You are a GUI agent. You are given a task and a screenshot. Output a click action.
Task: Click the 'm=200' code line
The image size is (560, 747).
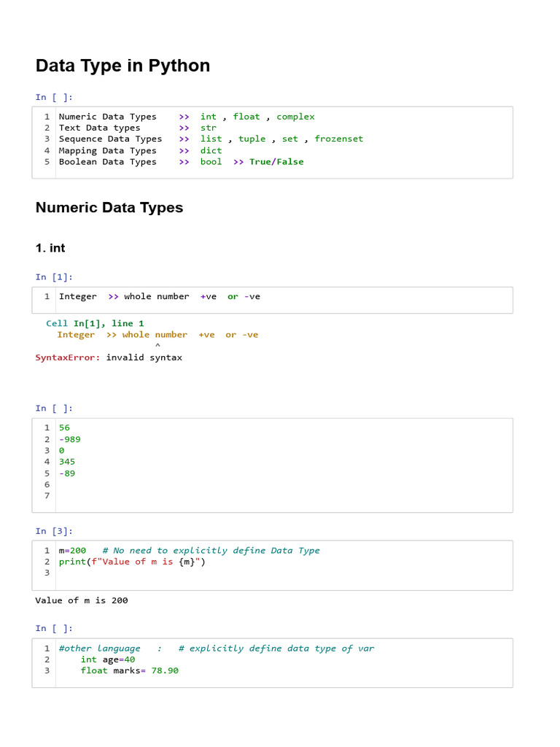72,551
